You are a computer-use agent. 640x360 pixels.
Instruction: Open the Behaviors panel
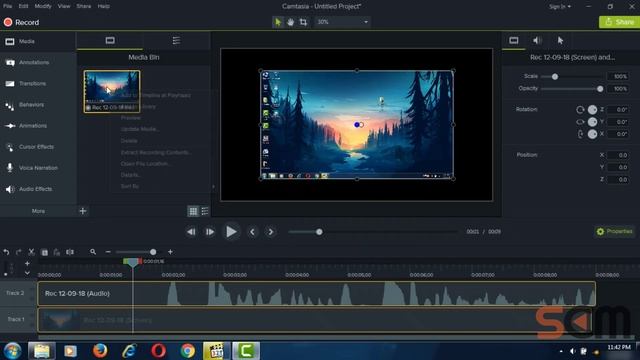(x=38, y=105)
